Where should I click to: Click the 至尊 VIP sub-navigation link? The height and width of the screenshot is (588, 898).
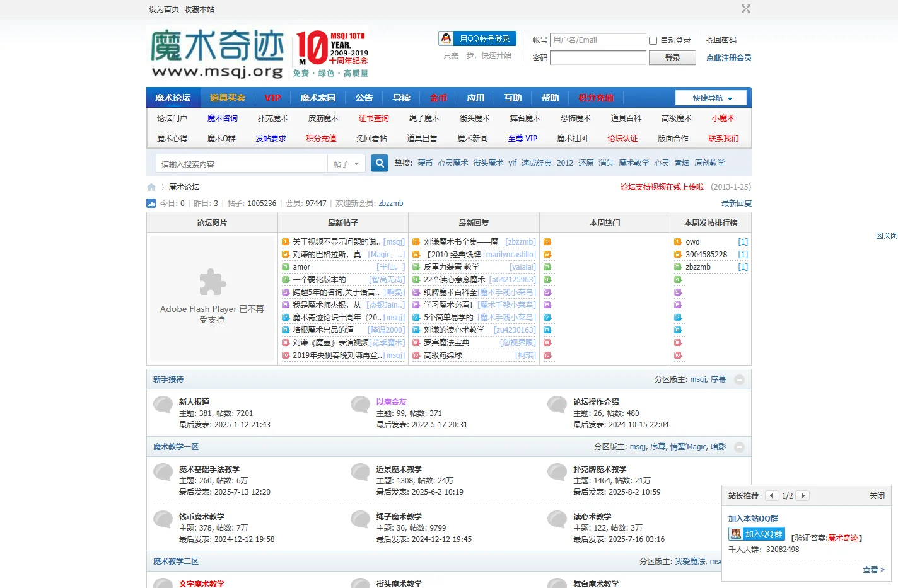(523, 139)
